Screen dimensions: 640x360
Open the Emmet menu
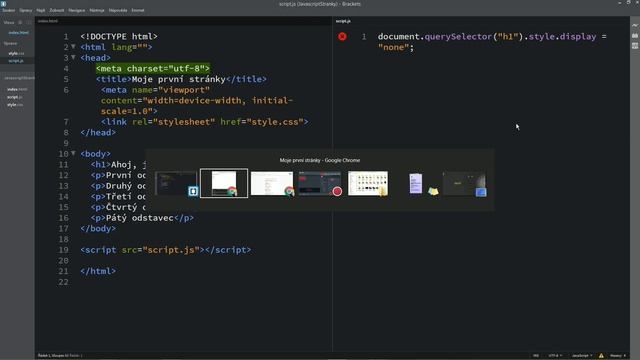click(138, 10)
